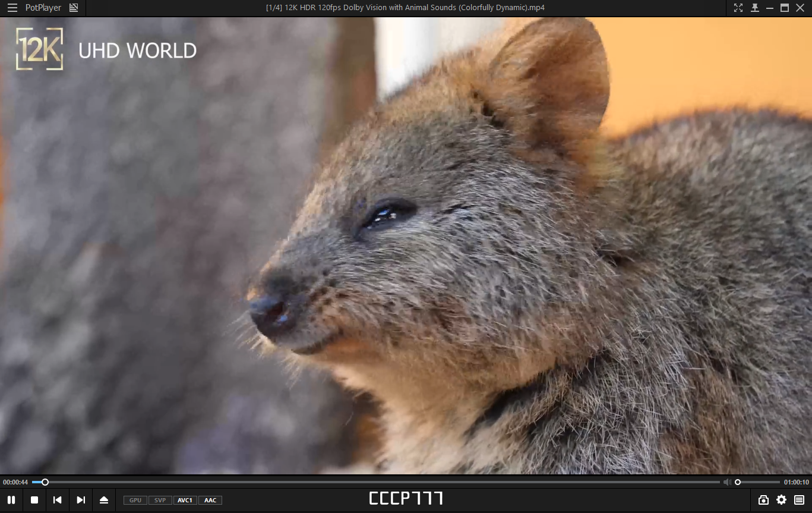Skip to the next playlist file

click(81, 500)
